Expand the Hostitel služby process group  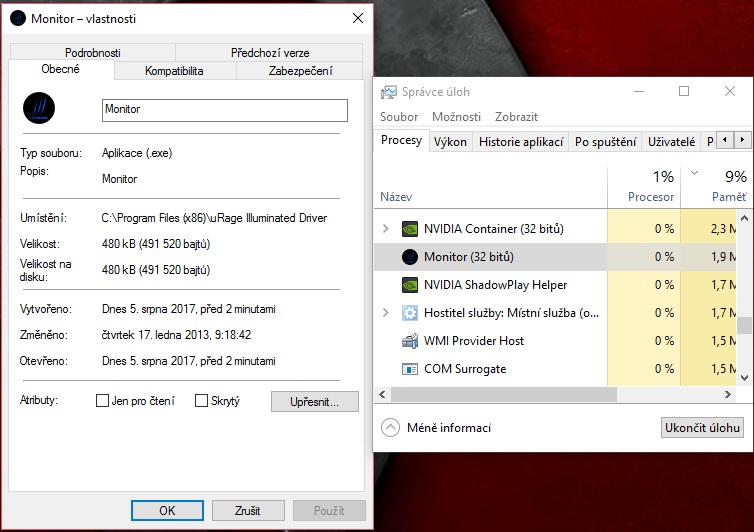(385, 313)
